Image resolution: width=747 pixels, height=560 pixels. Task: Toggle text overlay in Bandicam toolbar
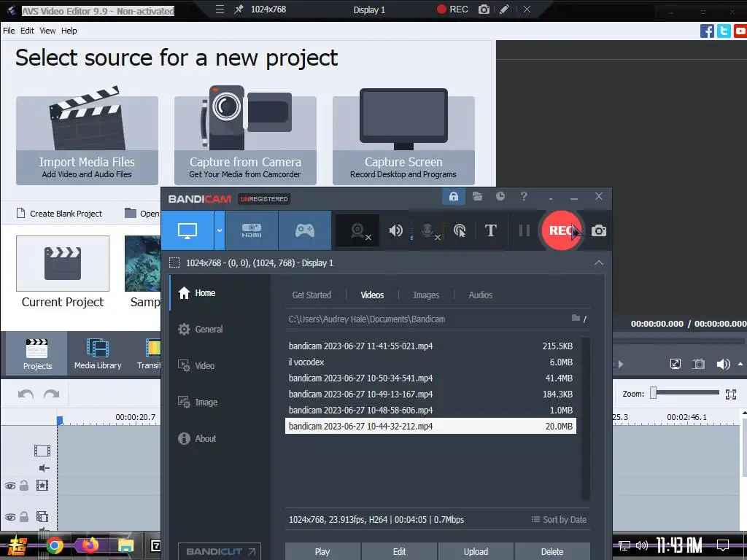pyautogui.click(x=491, y=230)
